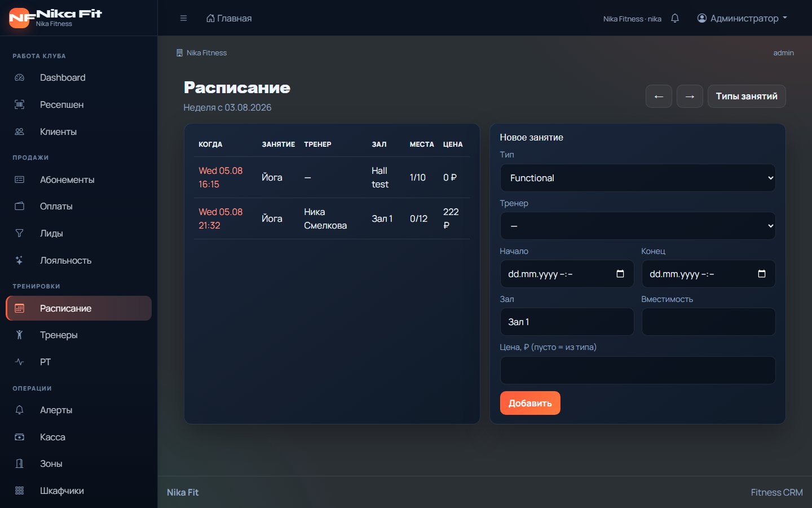
Task: Click trainer name Ника Смелкова
Action: [x=325, y=218]
